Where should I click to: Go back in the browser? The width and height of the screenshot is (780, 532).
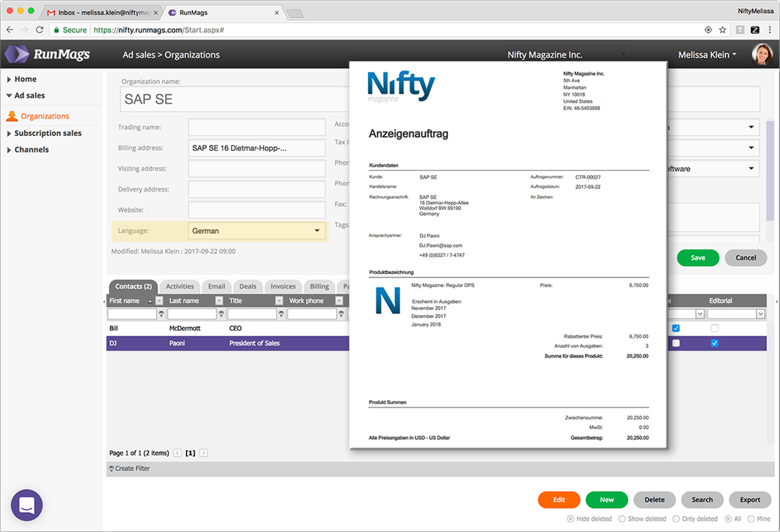[10, 30]
